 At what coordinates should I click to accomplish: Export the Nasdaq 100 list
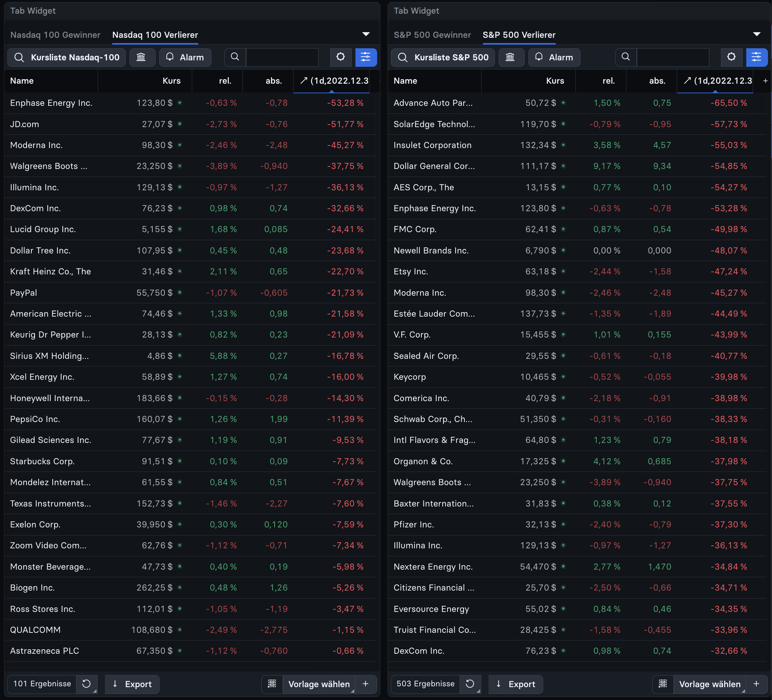click(132, 684)
